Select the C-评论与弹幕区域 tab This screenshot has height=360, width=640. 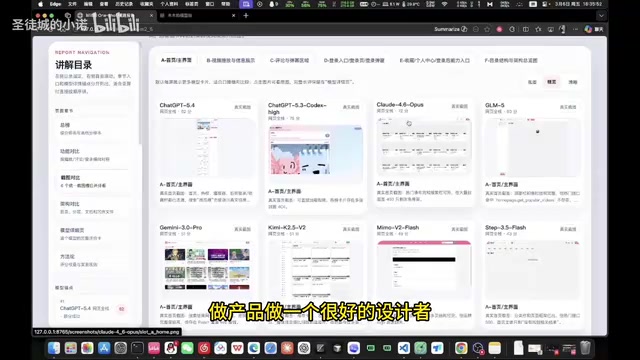pos(289,60)
